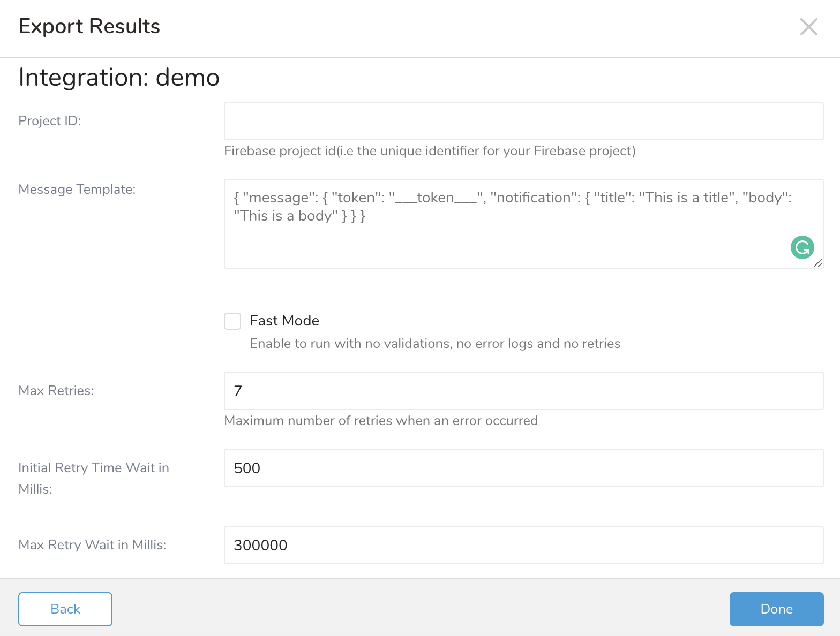Click the Initial Retry Time Wait field
Viewport: 840px width, 636px height.
[523, 468]
